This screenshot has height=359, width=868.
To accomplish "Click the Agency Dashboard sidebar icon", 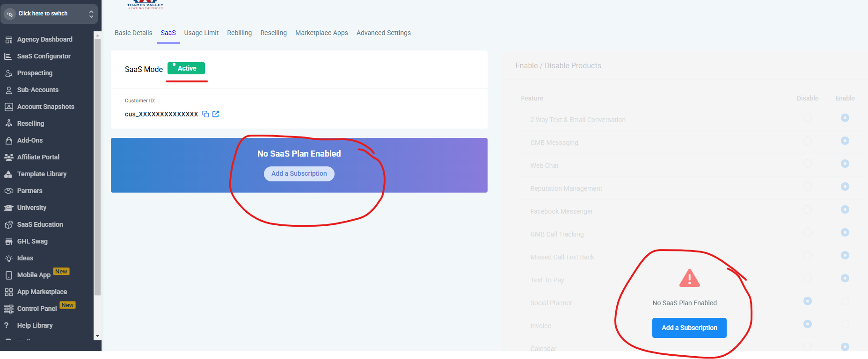I will coord(8,40).
